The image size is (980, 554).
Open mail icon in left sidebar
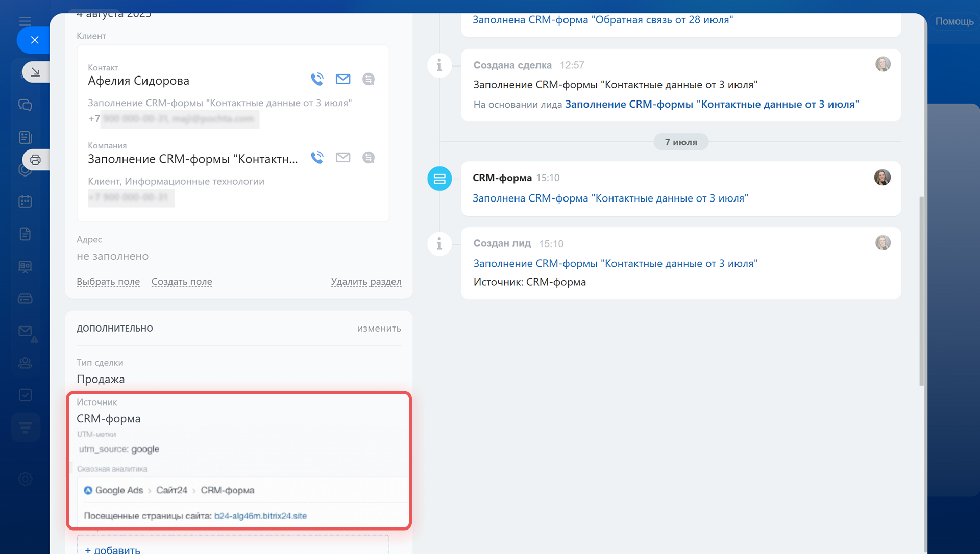click(25, 331)
